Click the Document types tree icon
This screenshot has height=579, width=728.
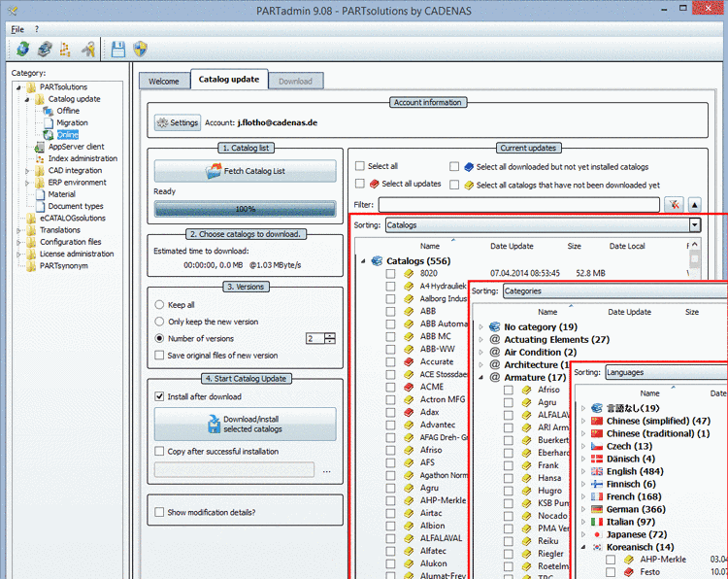(40, 206)
